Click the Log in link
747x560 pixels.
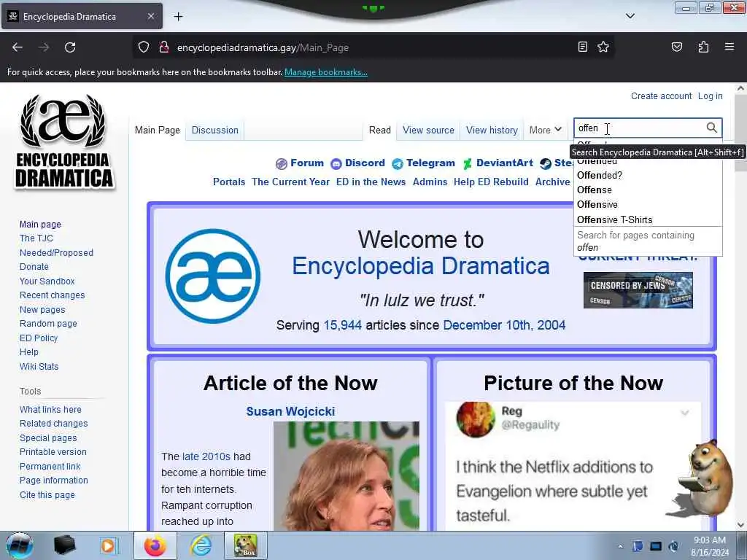click(x=710, y=96)
